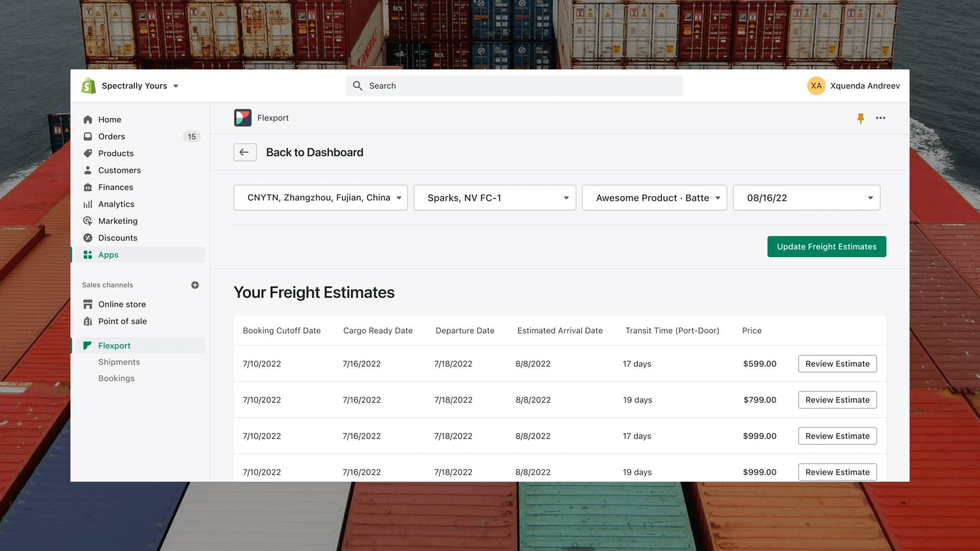This screenshot has width=980, height=551.
Task: Click Departure Date column header
Action: pos(465,331)
